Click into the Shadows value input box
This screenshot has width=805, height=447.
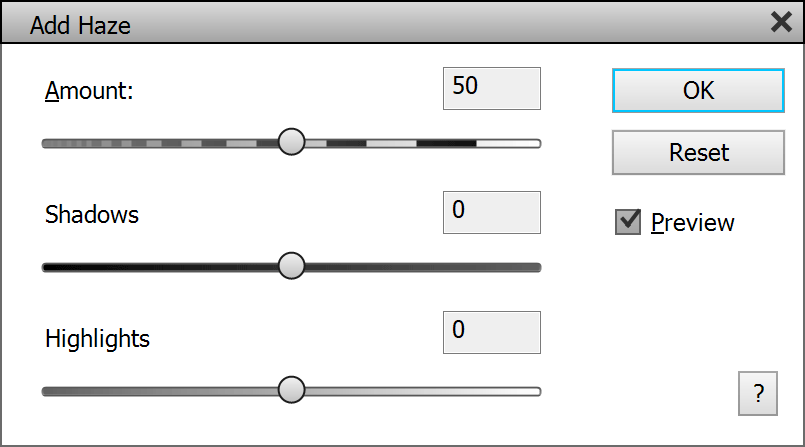pyautogui.click(x=491, y=212)
